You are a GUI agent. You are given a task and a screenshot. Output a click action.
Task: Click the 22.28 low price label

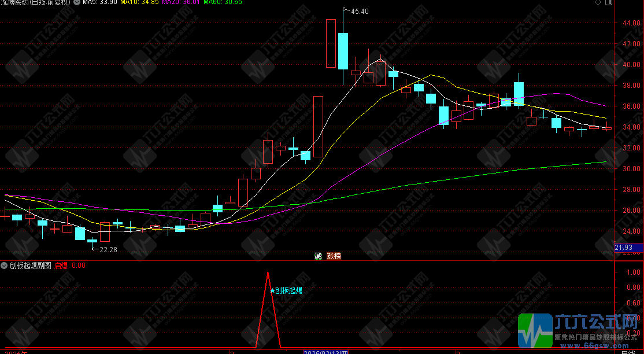point(109,249)
